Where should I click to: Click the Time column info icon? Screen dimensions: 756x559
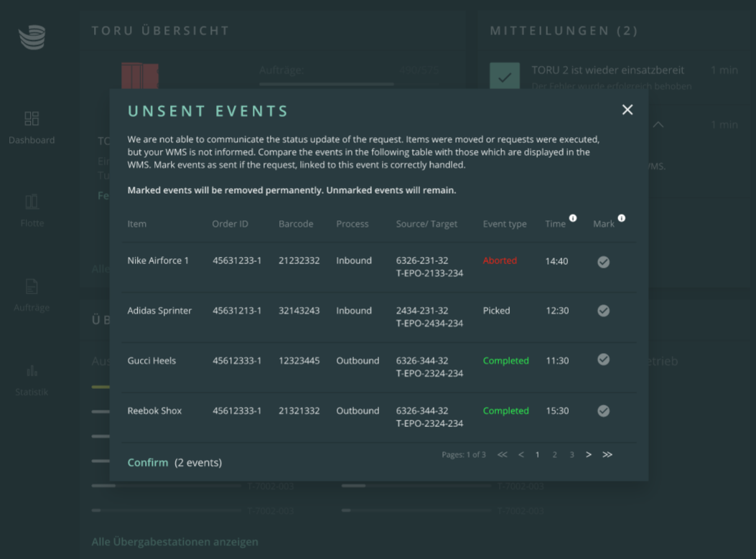(x=573, y=218)
